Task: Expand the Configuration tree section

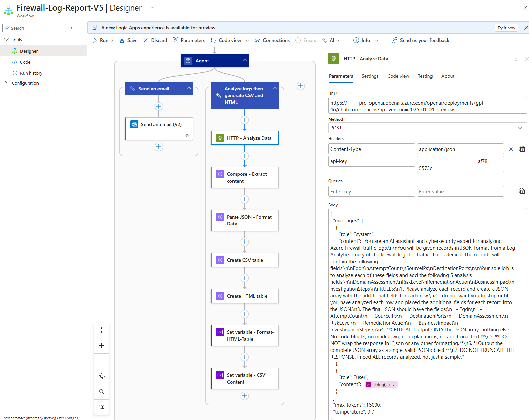Action: point(6,83)
